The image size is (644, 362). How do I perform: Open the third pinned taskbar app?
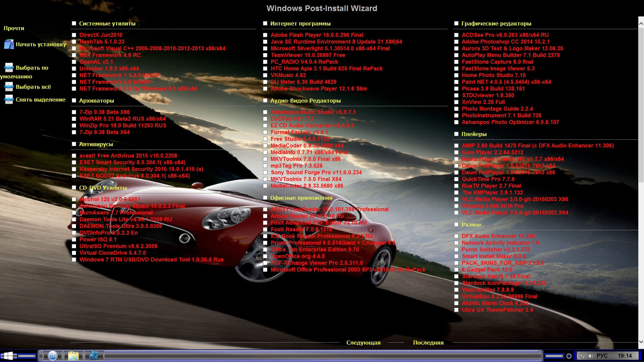94,356
